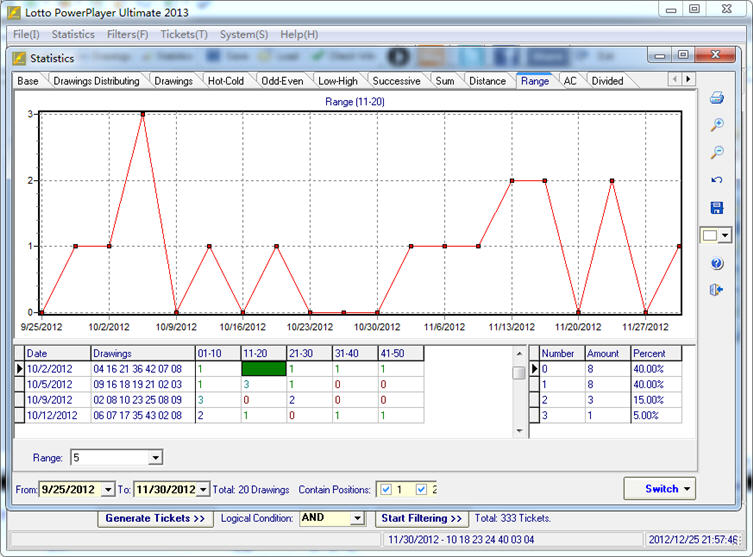Select the 10/12/2012 drawing row

click(219, 415)
